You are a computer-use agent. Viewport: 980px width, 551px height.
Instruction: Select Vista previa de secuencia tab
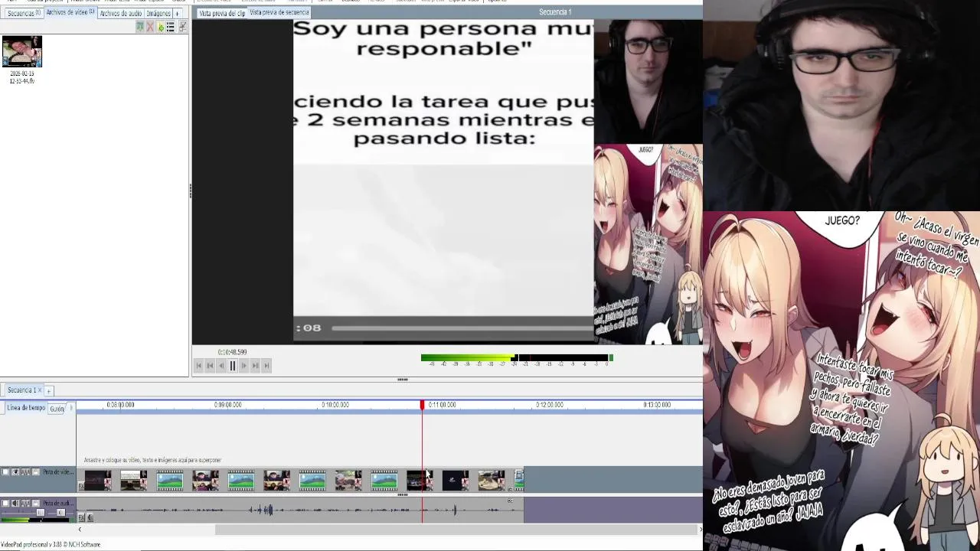tap(279, 13)
